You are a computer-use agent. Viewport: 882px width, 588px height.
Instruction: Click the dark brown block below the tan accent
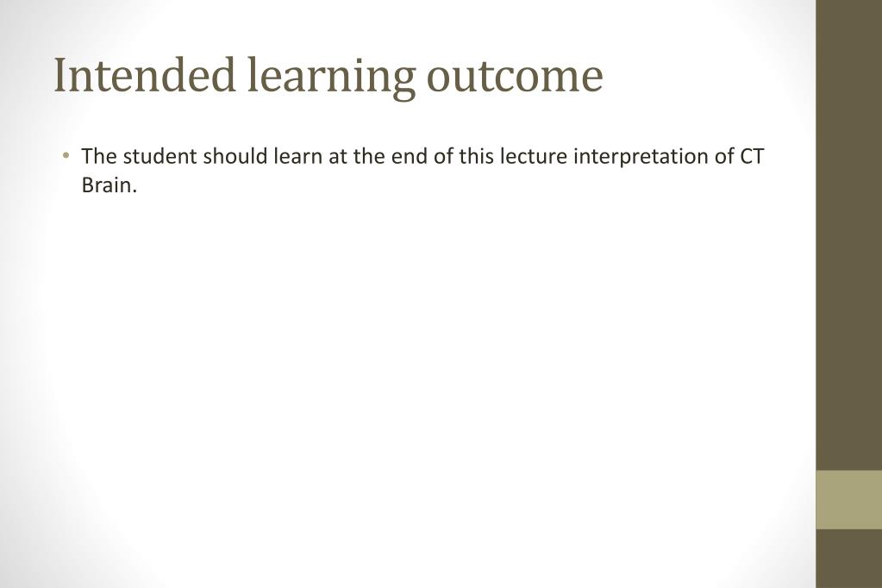click(x=849, y=558)
